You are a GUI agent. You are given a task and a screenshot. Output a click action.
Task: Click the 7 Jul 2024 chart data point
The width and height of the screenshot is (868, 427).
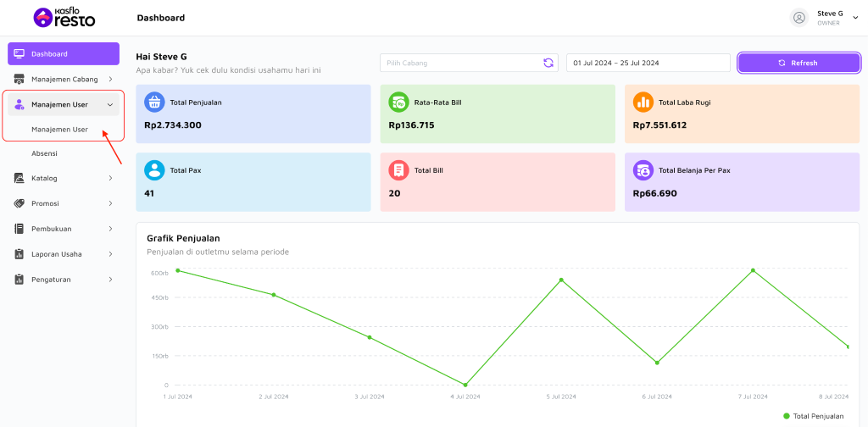(x=753, y=270)
